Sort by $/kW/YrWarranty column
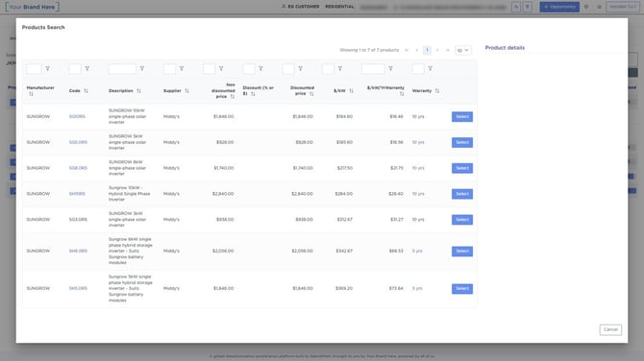The width and height of the screenshot is (644, 361). (402, 94)
